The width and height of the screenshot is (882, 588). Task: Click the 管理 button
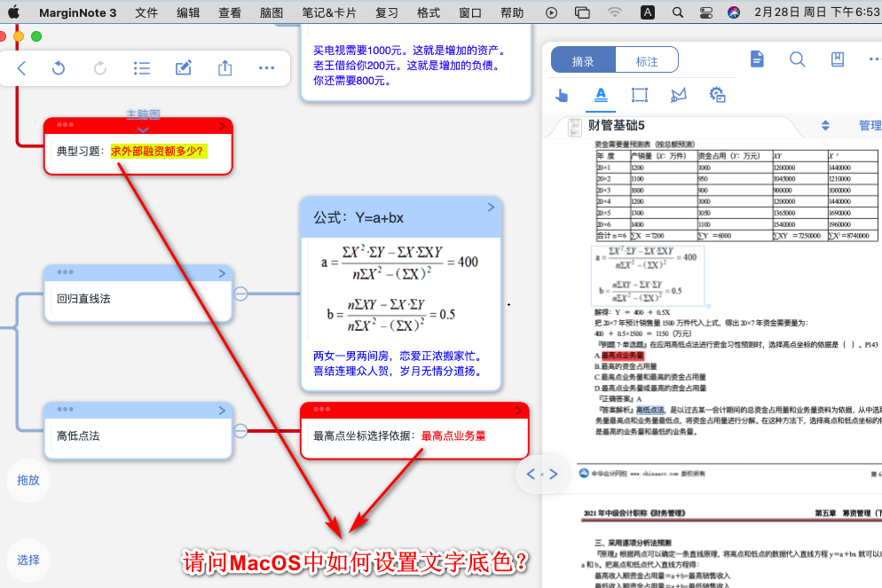pyautogui.click(x=870, y=125)
